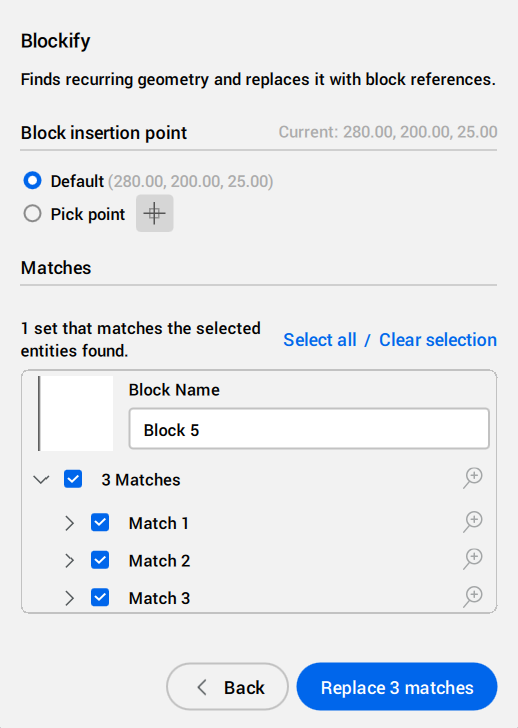
Task: Select the Pick point radio option
Action: click(32, 214)
